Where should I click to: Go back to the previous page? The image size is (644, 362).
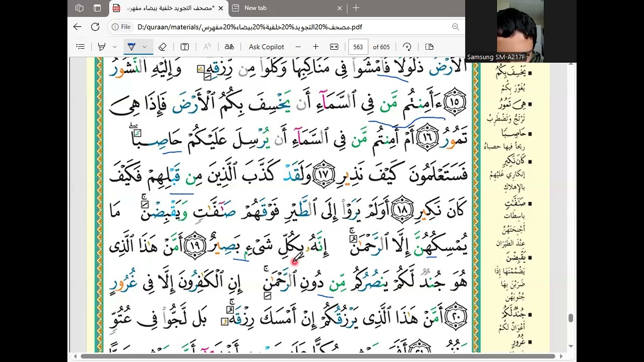77,27
